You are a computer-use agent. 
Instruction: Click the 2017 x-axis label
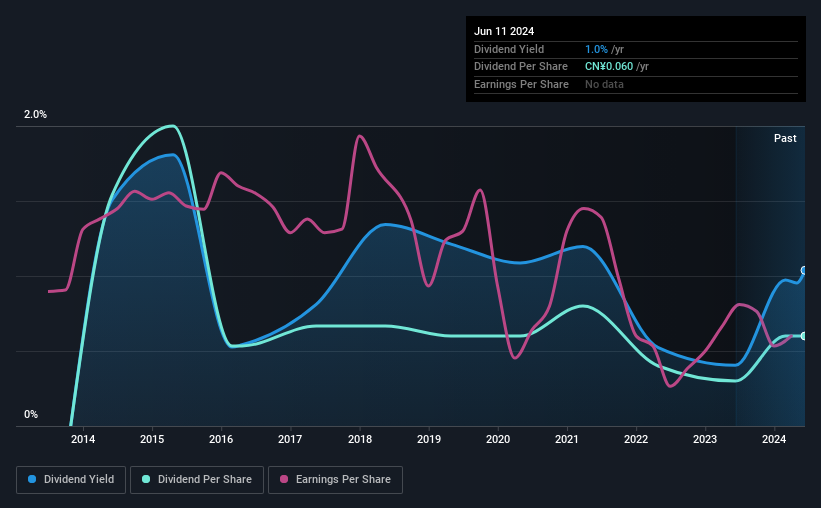click(x=290, y=439)
